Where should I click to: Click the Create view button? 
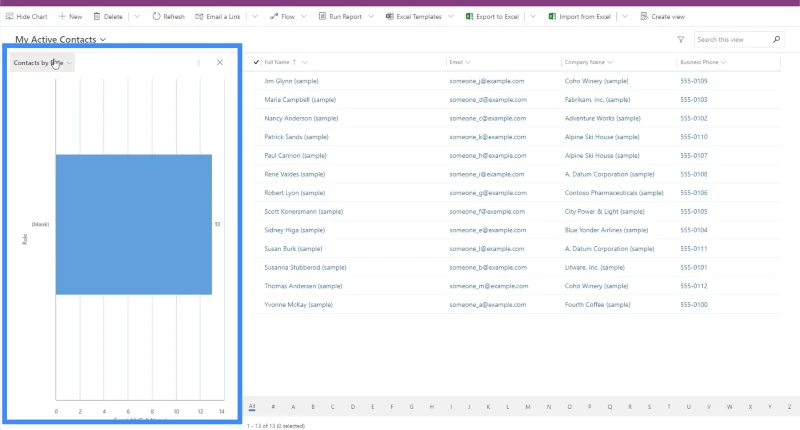[x=662, y=16]
